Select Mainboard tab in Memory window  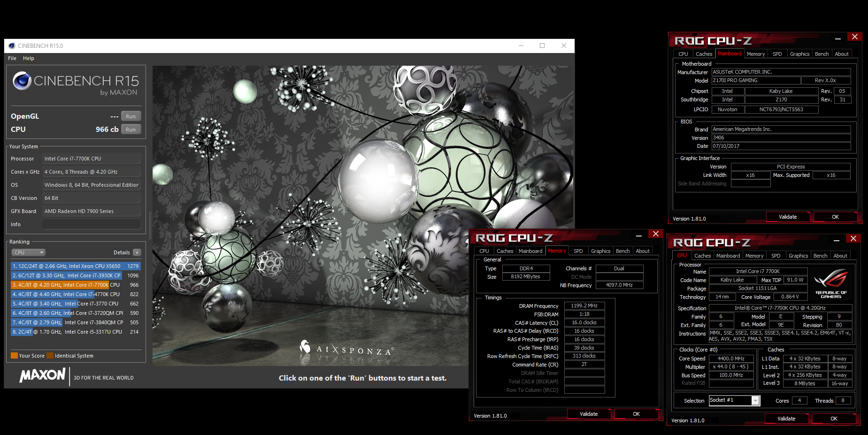[530, 251]
